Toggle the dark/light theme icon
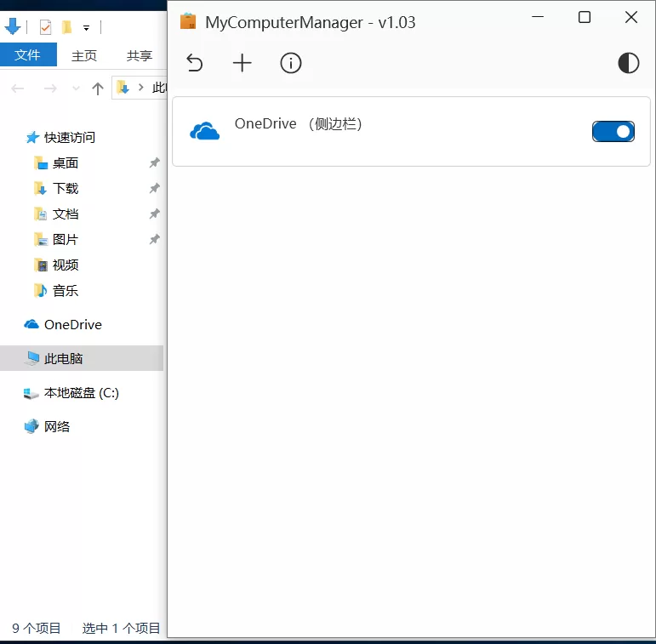The width and height of the screenshot is (656, 644). (x=628, y=63)
